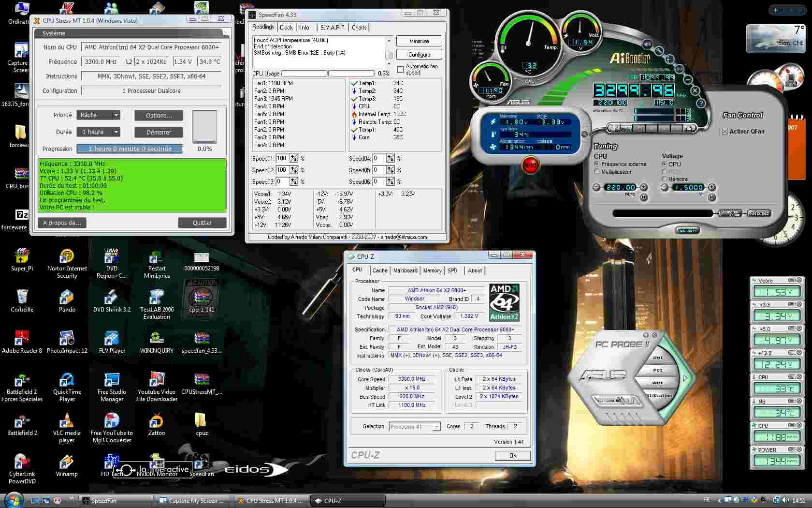Adjust Speed01 spinner arrows in SpeedFan

(294, 158)
